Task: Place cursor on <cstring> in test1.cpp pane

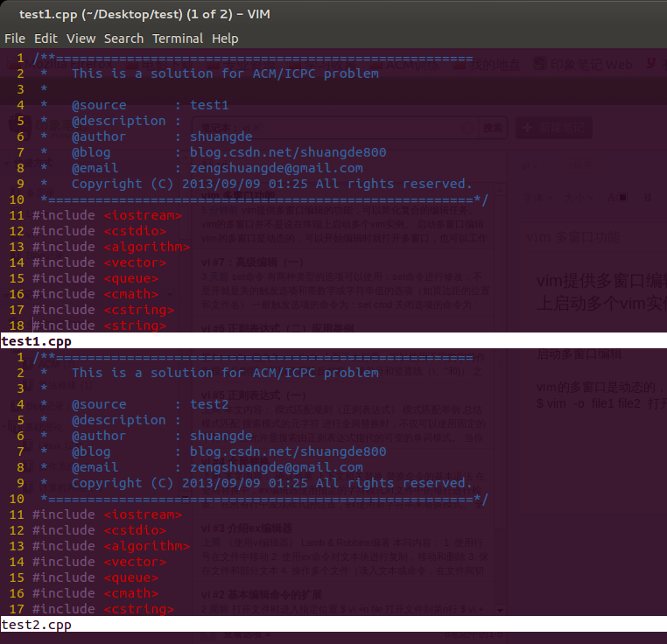Action: 139,310
